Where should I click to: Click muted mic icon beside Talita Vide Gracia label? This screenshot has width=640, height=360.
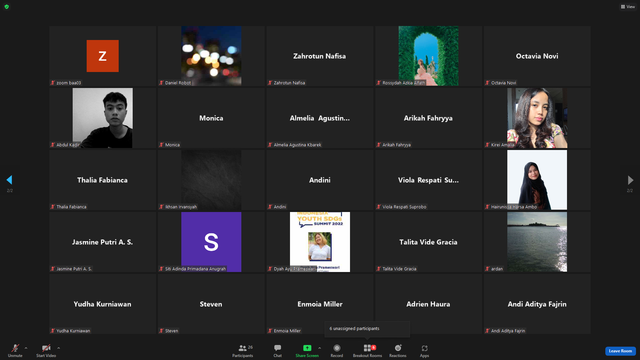pos(379,269)
